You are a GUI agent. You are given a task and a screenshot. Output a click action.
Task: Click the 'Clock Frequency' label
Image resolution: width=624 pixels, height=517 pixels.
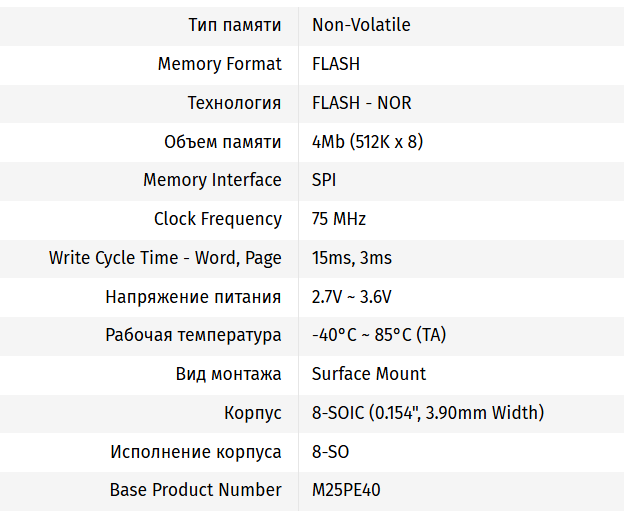click(x=217, y=219)
